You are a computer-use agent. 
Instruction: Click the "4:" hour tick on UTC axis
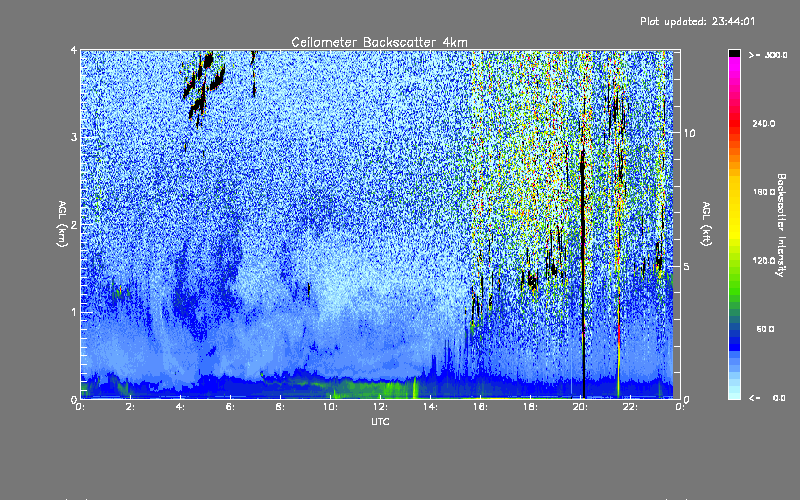[180, 407]
